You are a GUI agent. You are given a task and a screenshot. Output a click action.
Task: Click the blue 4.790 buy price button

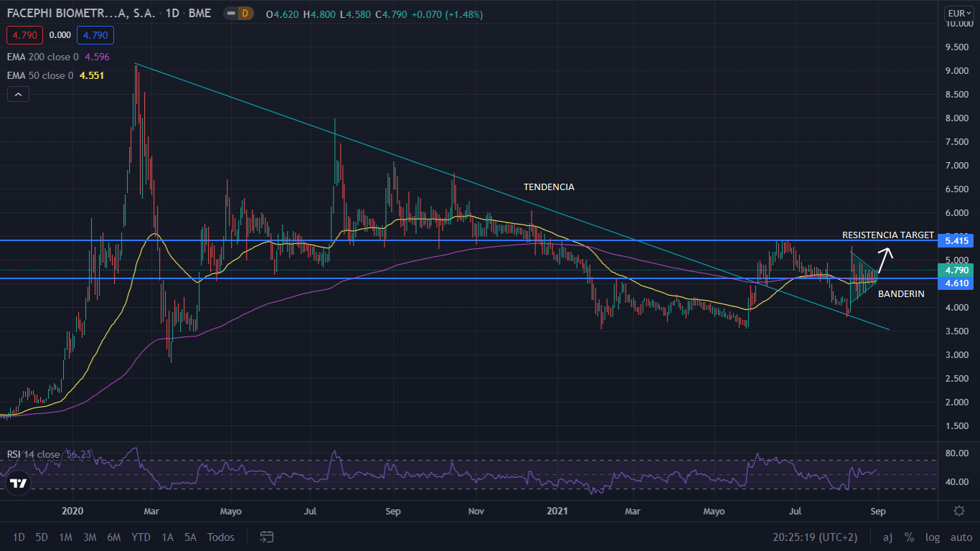point(95,34)
